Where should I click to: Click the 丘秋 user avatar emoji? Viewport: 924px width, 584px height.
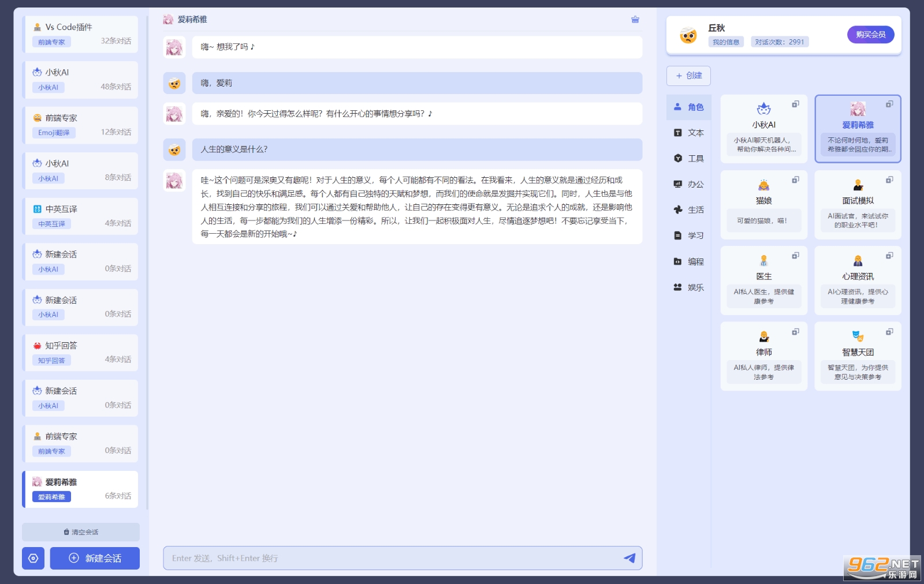(688, 36)
